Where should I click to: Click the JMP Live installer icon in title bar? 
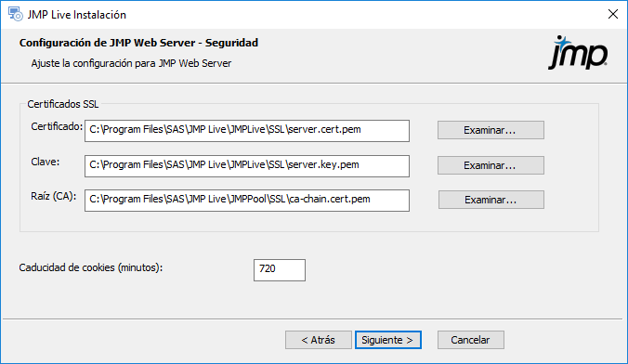click(x=16, y=14)
